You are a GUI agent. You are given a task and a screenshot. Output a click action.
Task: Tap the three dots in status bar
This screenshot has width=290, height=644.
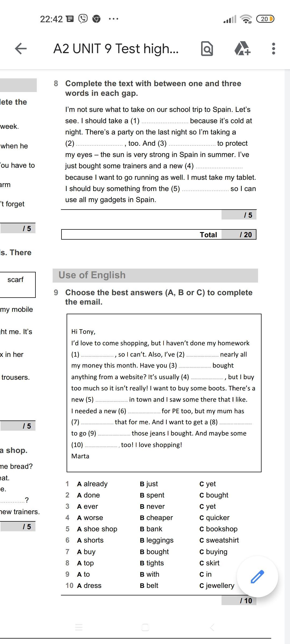(114, 19)
